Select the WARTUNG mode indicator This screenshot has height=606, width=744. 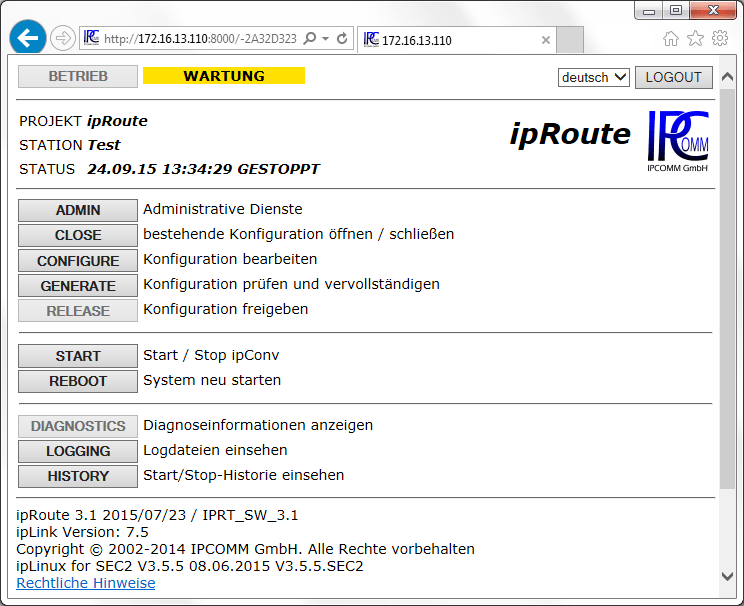point(223,76)
